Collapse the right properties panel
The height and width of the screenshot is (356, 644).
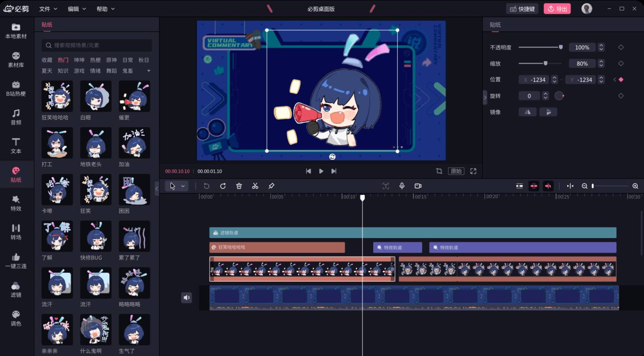[485, 97]
